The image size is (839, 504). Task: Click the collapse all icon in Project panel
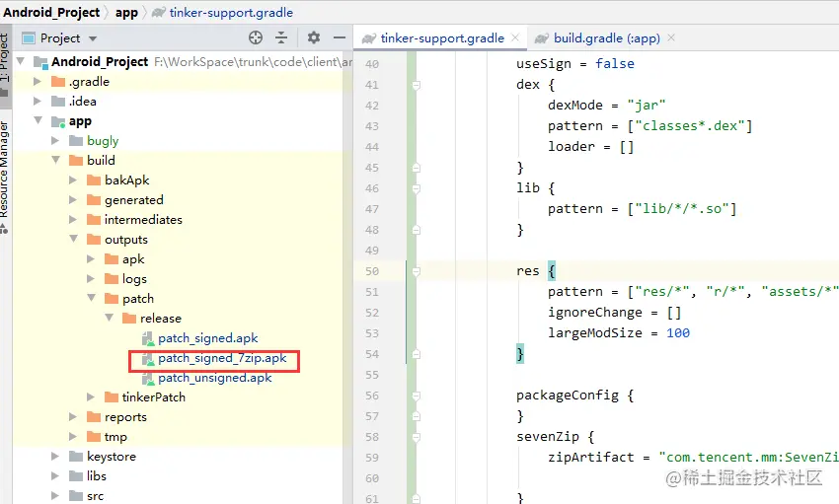click(x=281, y=37)
